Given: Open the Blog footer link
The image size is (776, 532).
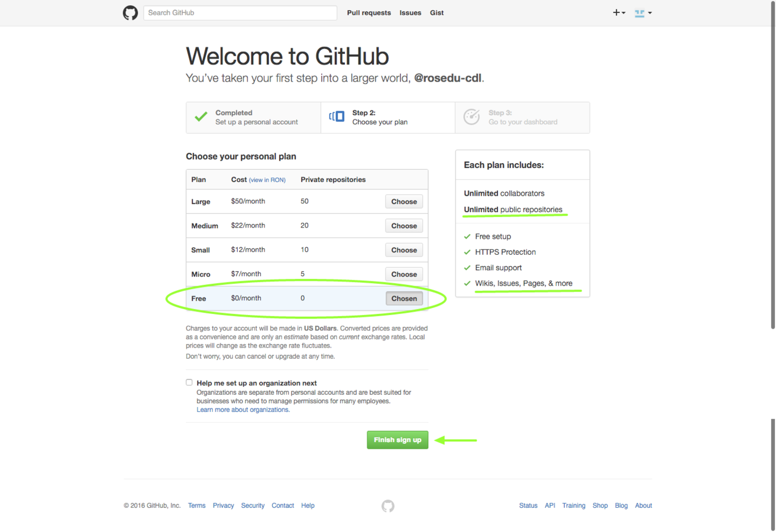Looking at the screenshot, I should (x=621, y=505).
